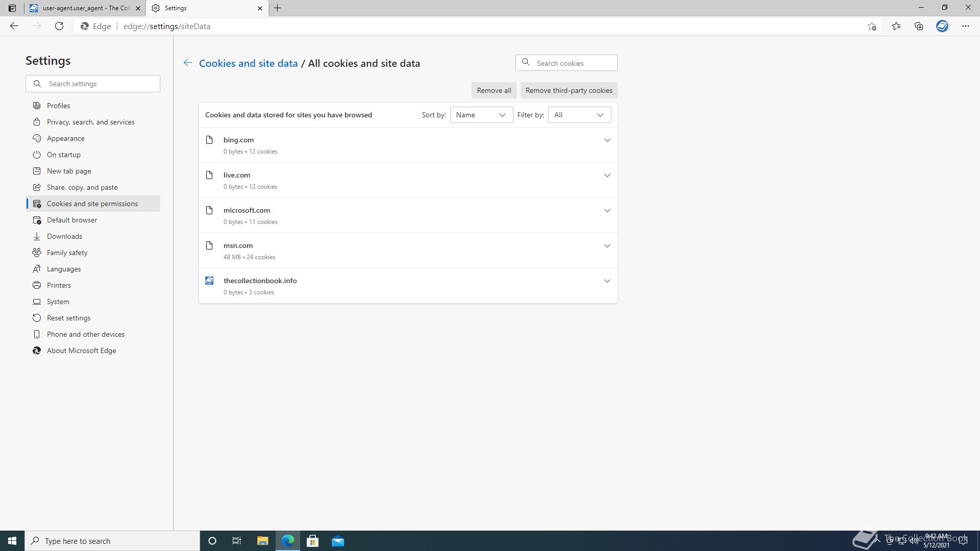Image resolution: width=980 pixels, height=551 pixels.
Task: Open Privacy, search, and services section
Action: click(93, 122)
